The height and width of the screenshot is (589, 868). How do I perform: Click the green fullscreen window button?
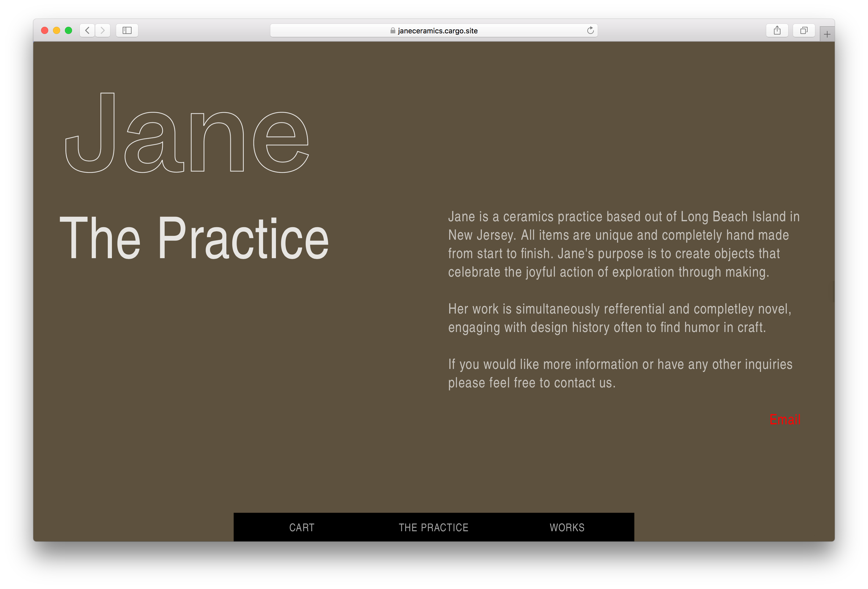click(x=68, y=30)
